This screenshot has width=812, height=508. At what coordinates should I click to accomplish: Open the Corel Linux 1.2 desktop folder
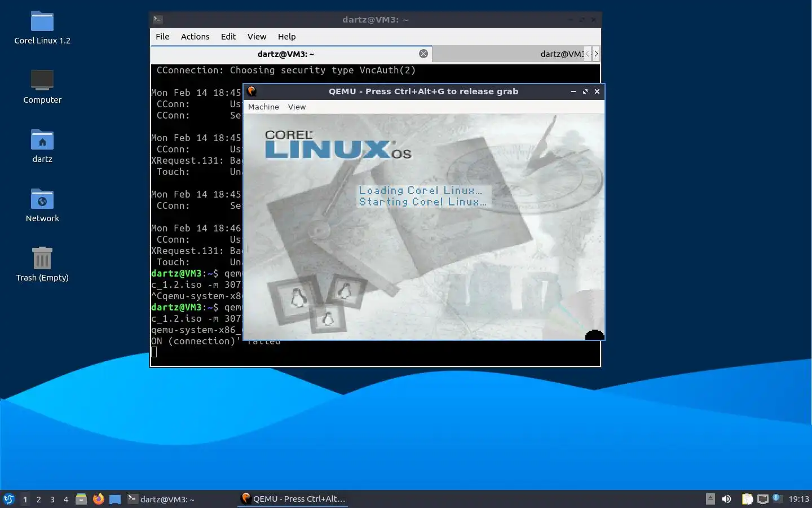pyautogui.click(x=42, y=28)
